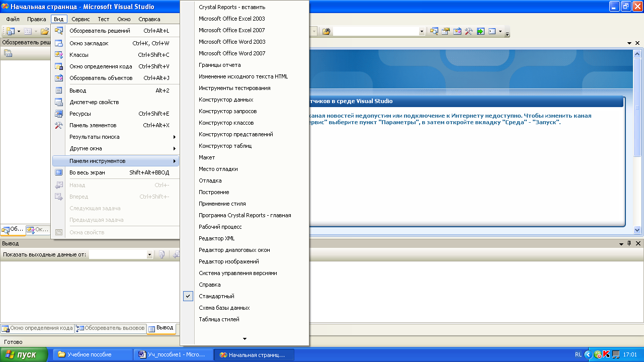Open the Файл menu
This screenshot has width=644, height=362.
click(13, 19)
